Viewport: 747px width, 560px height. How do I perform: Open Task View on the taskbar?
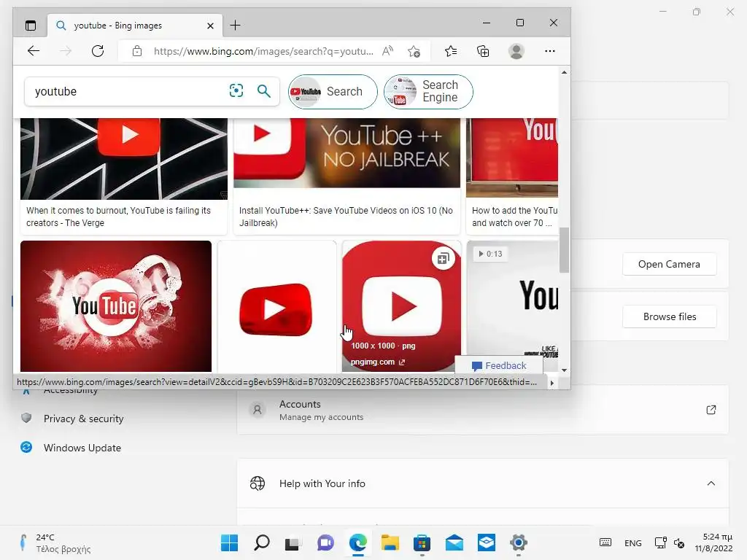(x=293, y=542)
